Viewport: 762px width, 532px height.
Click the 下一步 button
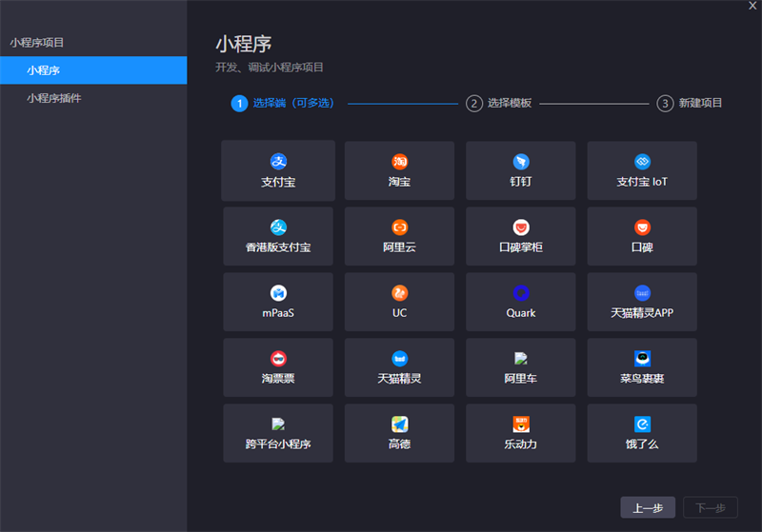click(x=711, y=507)
